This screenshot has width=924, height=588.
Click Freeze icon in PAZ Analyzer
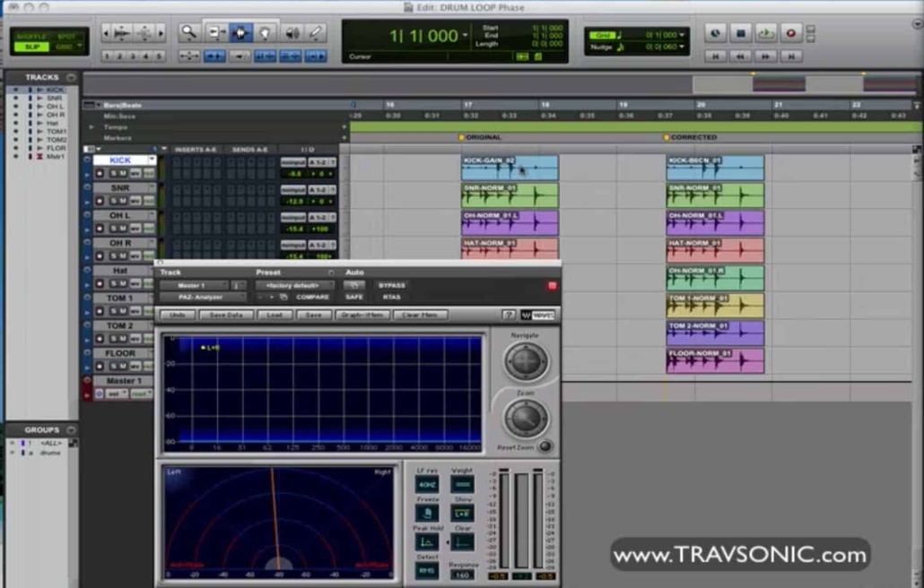(426, 514)
